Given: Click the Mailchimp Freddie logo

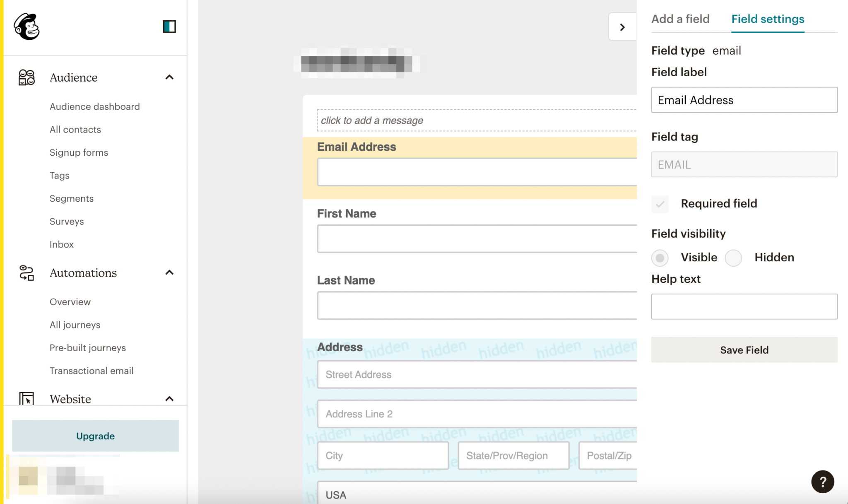Looking at the screenshot, I should coord(27,27).
